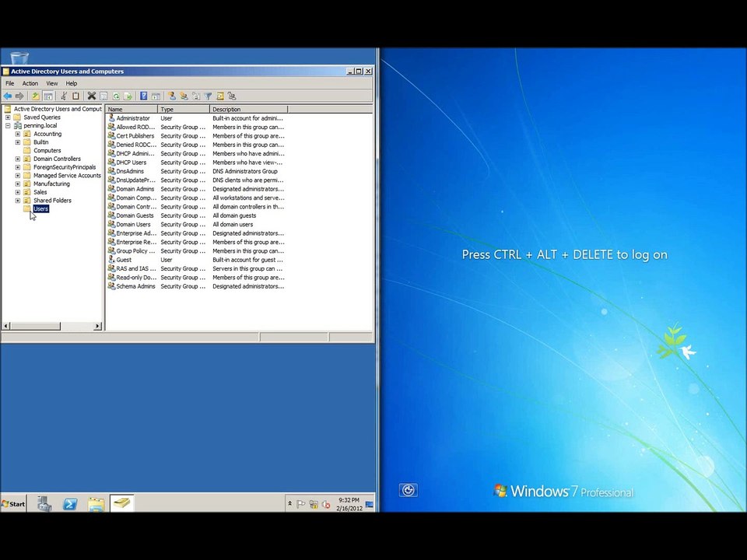Click the Show desktop button beside clock
747x560 pixels.
coord(370,504)
